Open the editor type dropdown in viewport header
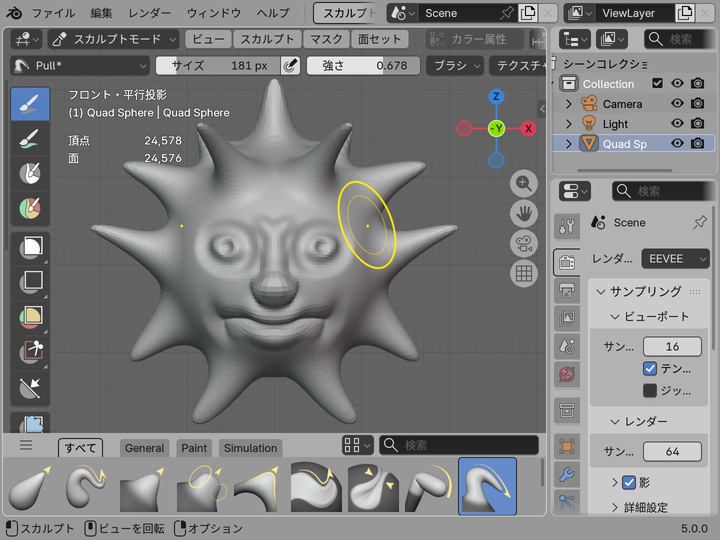This screenshot has height=540, width=720. pos(26,39)
